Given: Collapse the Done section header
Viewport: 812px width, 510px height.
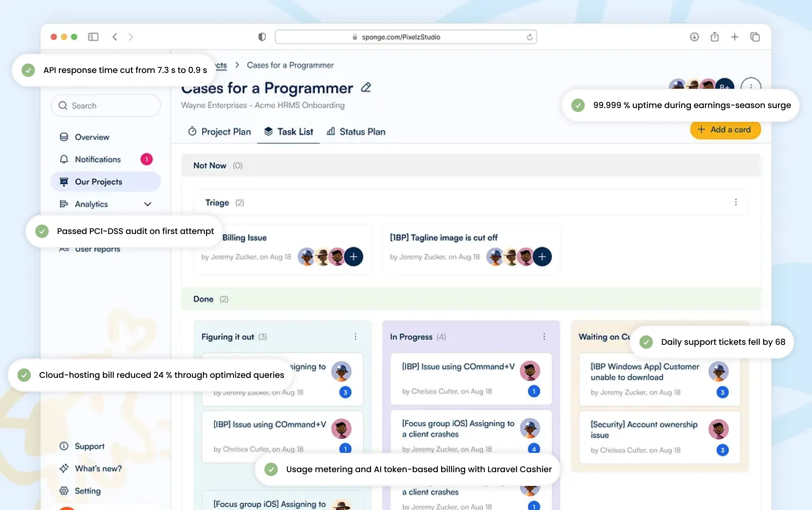Looking at the screenshot, I should (203, 299).
